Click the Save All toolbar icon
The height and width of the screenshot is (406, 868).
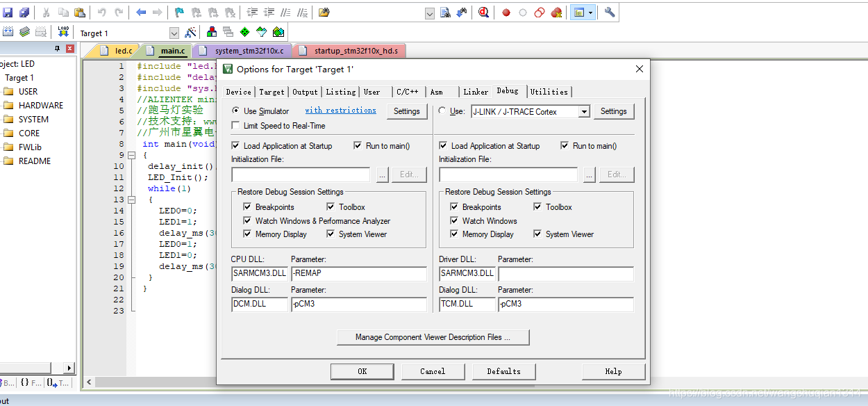23,12
